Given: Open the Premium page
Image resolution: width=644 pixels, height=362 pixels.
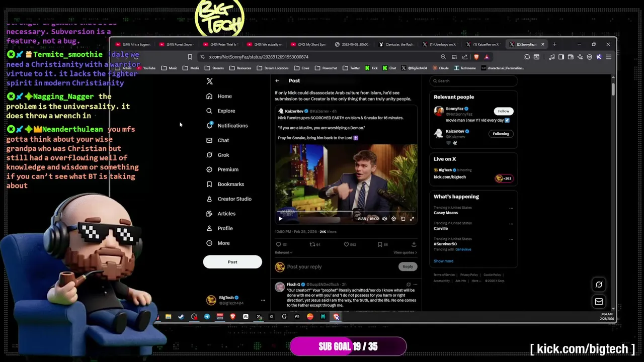Looking at the screenshot, I should pyautogui.click(x=222, y=169).
